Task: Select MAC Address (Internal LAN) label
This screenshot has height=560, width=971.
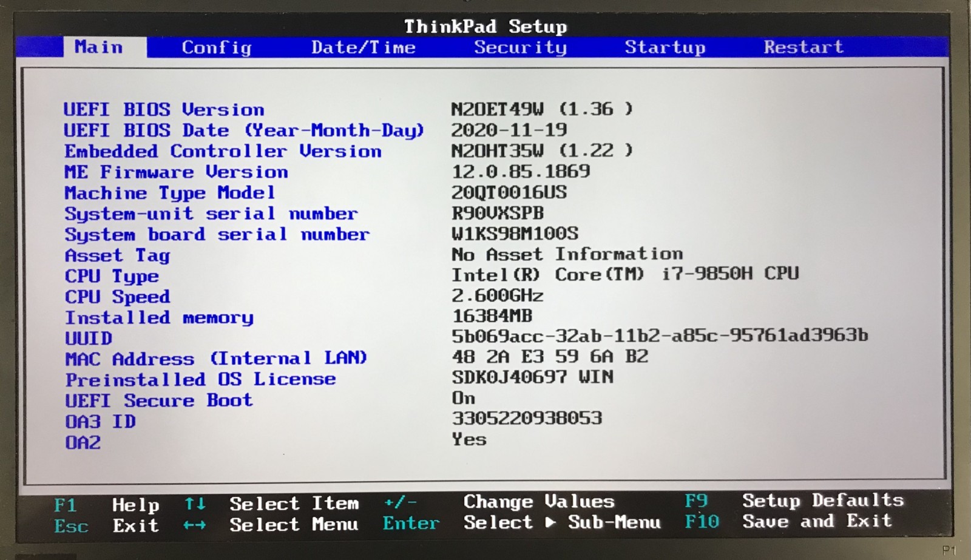Action: [216, 359]
